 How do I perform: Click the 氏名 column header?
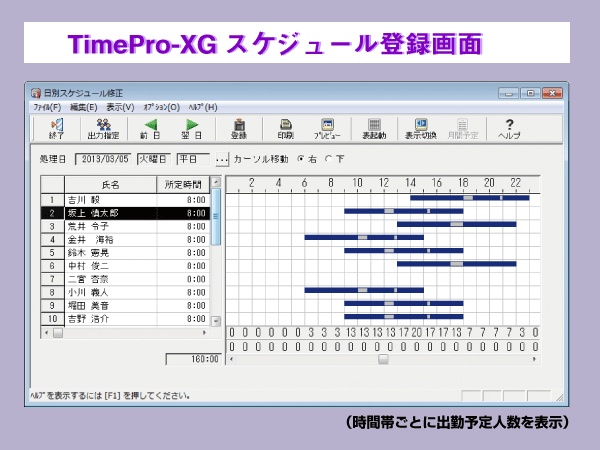[x=111, y=185]
